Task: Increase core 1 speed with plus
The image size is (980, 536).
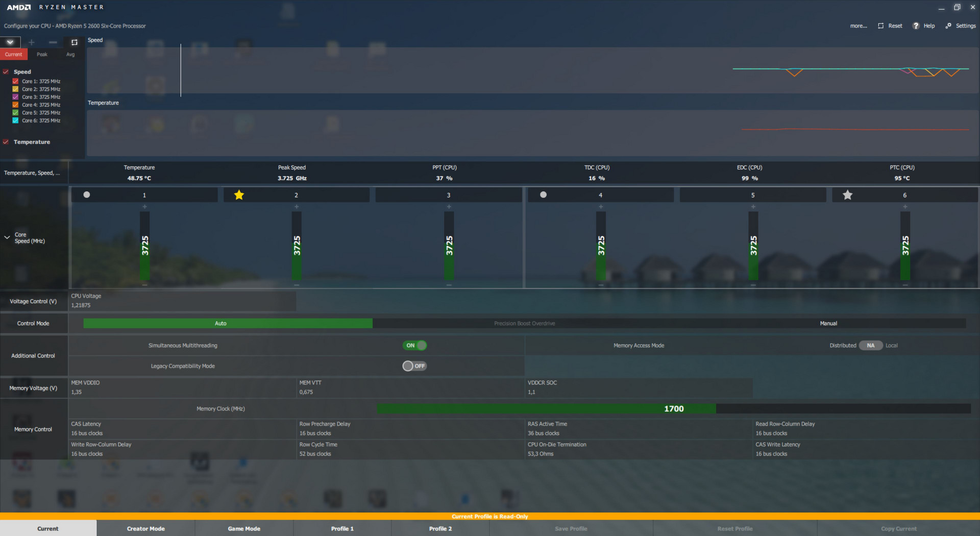Action: point(145,207)
